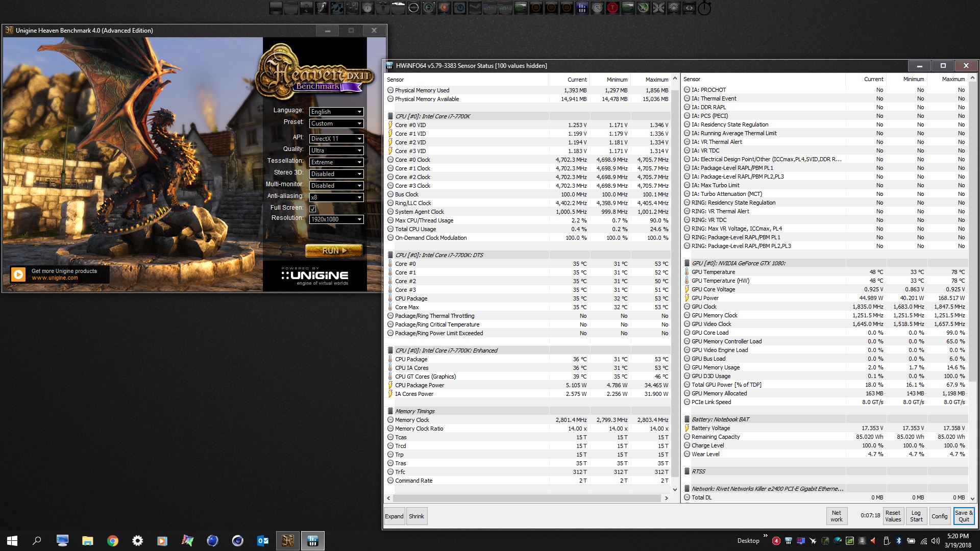Click the Shrink button in HWiNFO

point(416,516)
